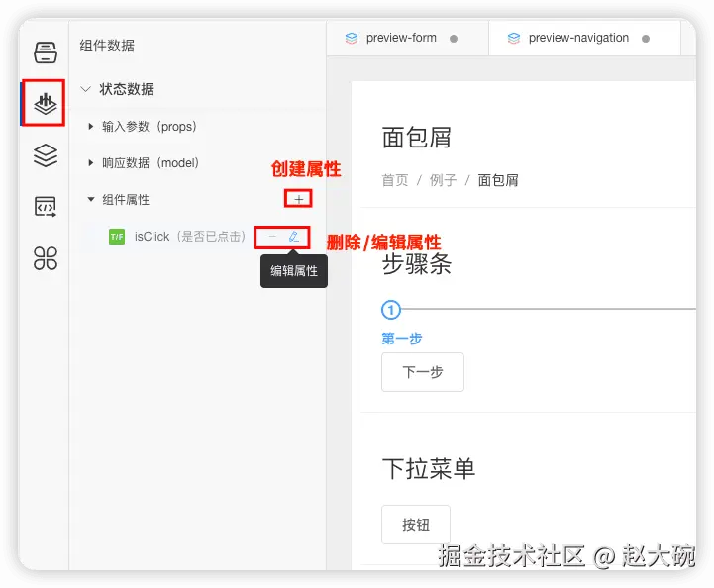Click the 步骤条 section heading

(416, 264)
